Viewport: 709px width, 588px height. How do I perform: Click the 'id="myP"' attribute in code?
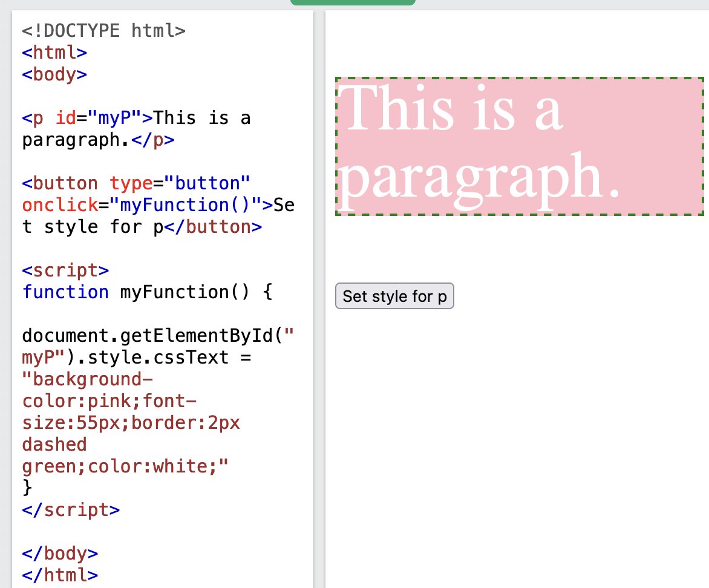tap(99, 118)
